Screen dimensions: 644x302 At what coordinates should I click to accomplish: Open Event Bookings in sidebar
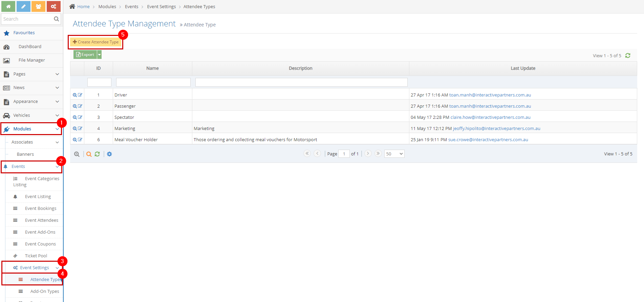tap(40, 209)
